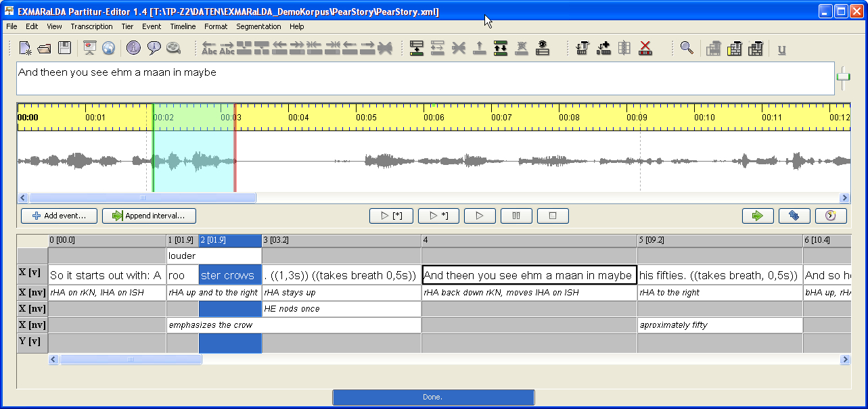The image size is (868, 409).
Task: Toggle the underline U formatting button
Action: 782,49
